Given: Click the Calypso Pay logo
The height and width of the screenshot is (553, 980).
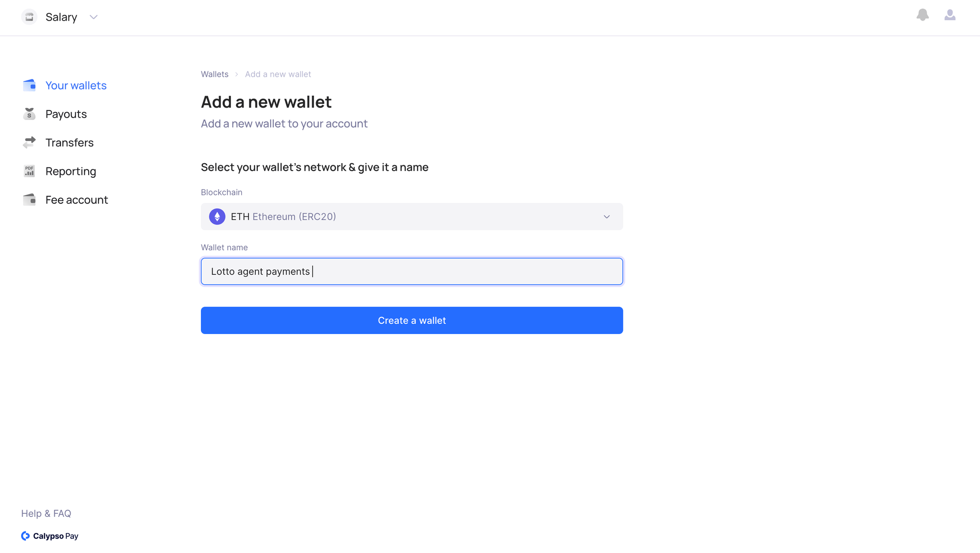Looking at the screenshot, I should tap(49, 536).
